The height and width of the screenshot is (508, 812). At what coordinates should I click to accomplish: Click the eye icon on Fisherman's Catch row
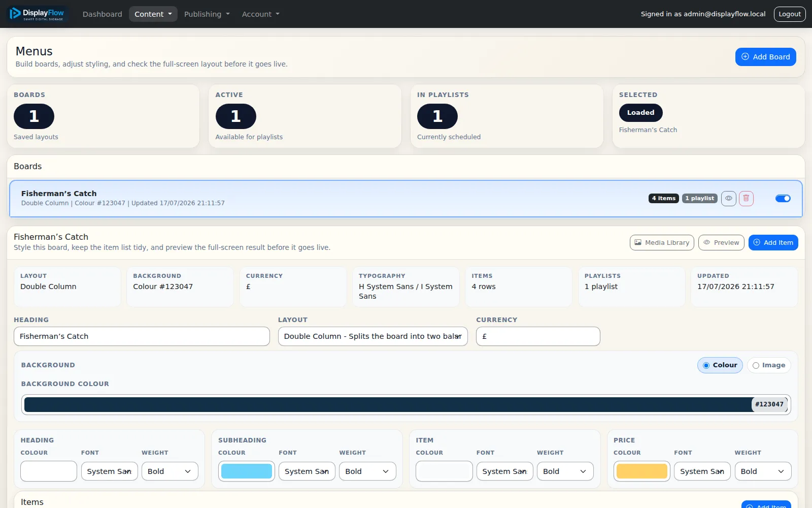pos(728,198)
